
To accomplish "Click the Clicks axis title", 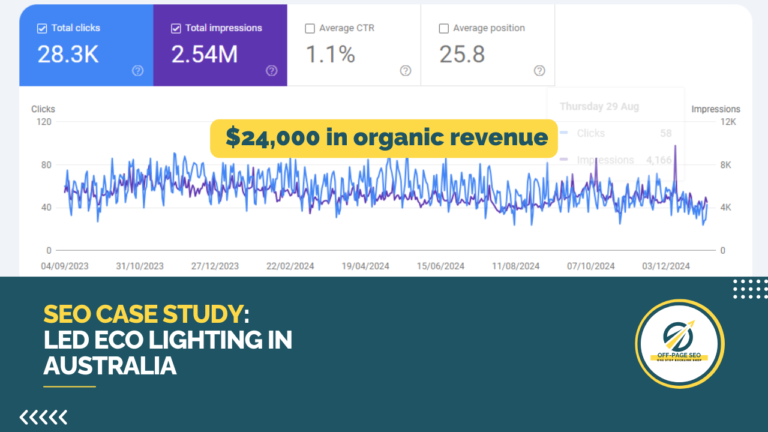I will click(43, 109).
